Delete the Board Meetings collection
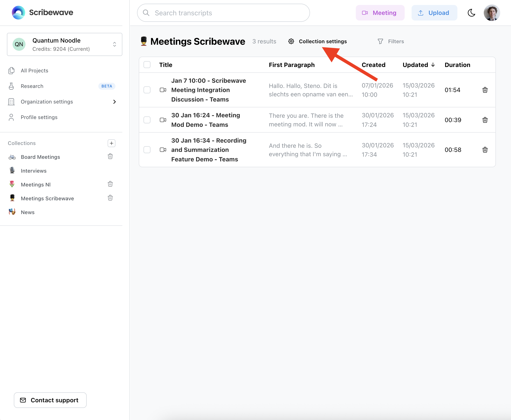This screenshot has width=511, height=420. click(x=110, y=157)
